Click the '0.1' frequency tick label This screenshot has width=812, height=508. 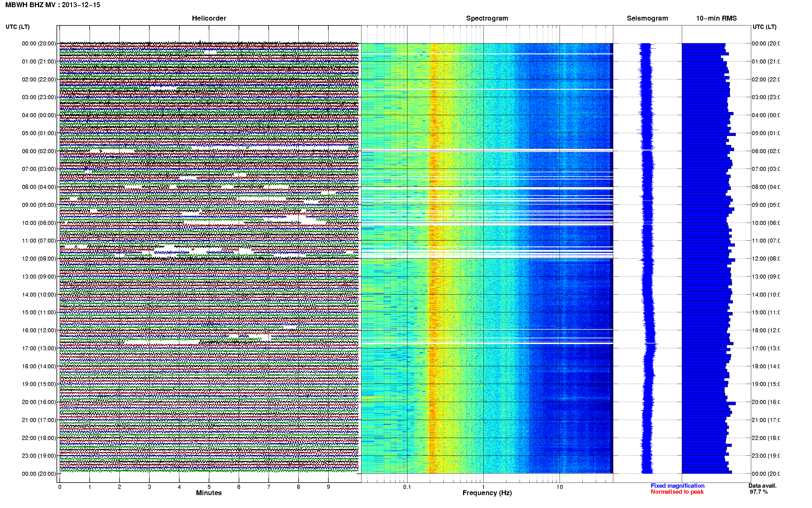click(x=407, y=487)
